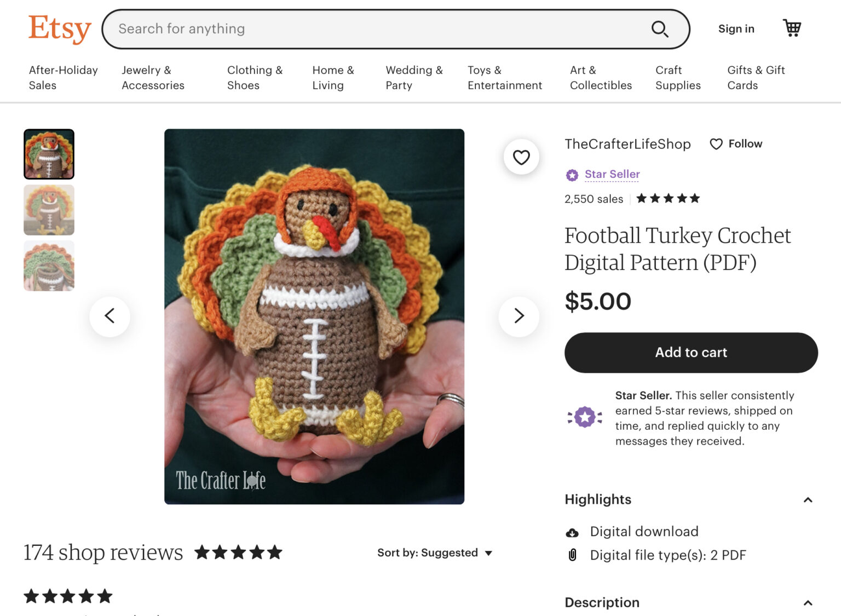
Task: Click the heart icon beside Follow
Action: 716,144
